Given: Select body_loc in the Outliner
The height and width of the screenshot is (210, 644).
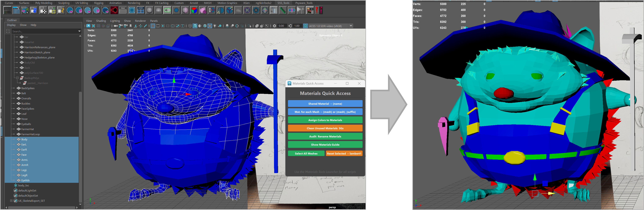Looking at the screenshot, I should click(24, 185).
